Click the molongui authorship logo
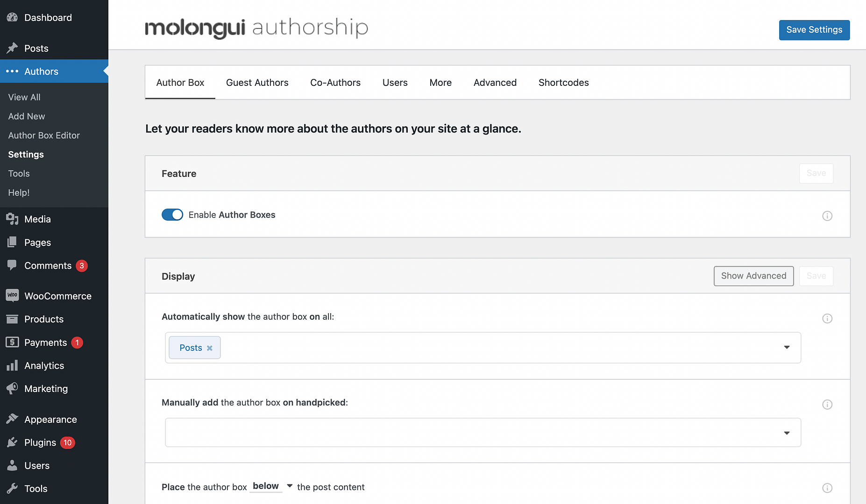The height and width of the screenshot is (504, 866). coord(256,28)
